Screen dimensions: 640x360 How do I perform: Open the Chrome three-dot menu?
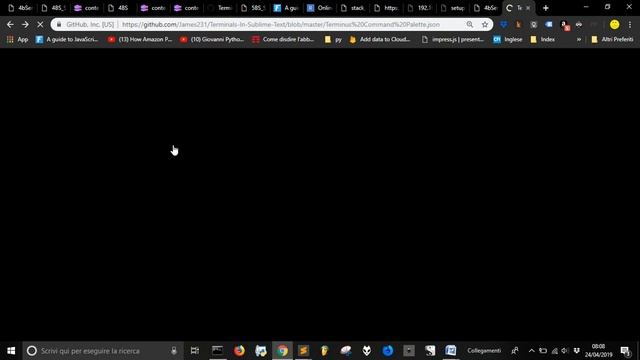(x=630, y=24)
